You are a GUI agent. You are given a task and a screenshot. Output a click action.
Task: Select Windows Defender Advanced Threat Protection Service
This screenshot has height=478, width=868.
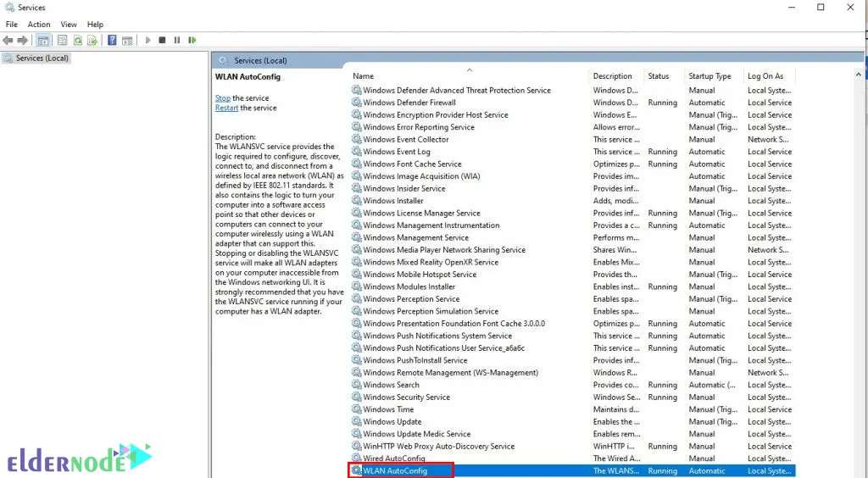pyautogui.click(x=572, y=90)
